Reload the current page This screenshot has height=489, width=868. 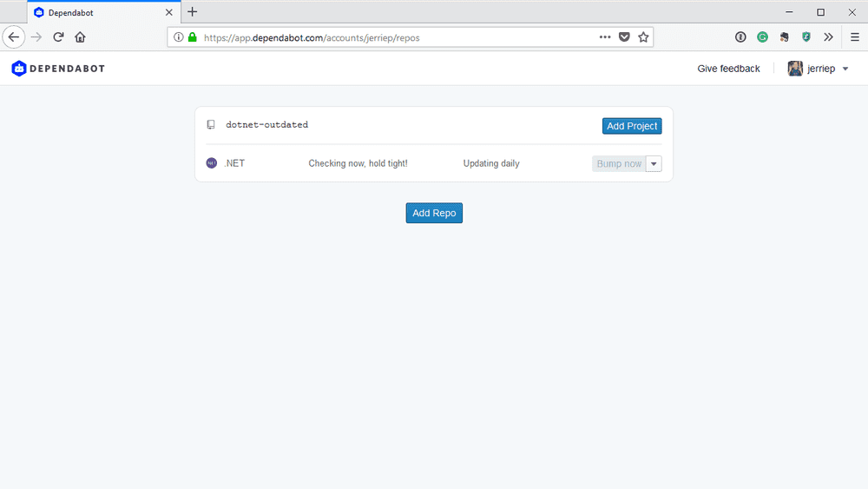(58, 37)
